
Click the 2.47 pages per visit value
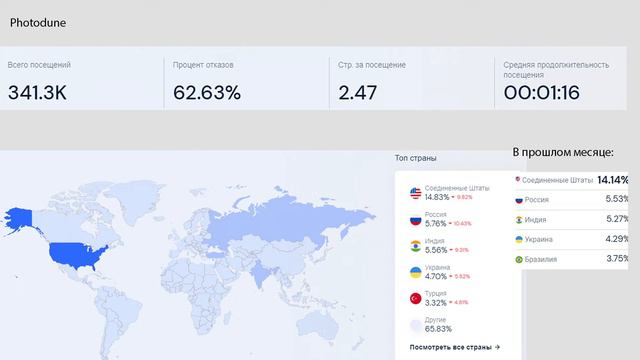pyautogui.click(x=358, y=93)
